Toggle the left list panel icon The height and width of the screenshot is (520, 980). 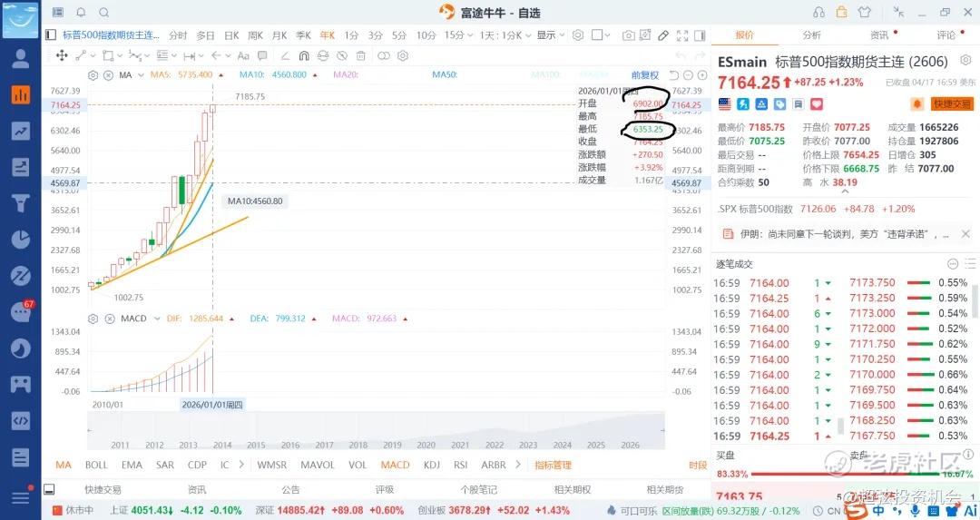(51, 35)
